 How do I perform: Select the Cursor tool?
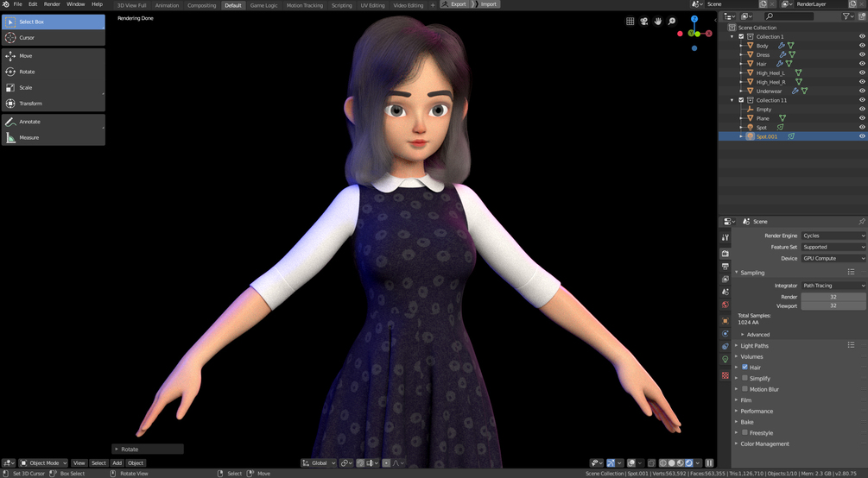click(x=54, y=38)
